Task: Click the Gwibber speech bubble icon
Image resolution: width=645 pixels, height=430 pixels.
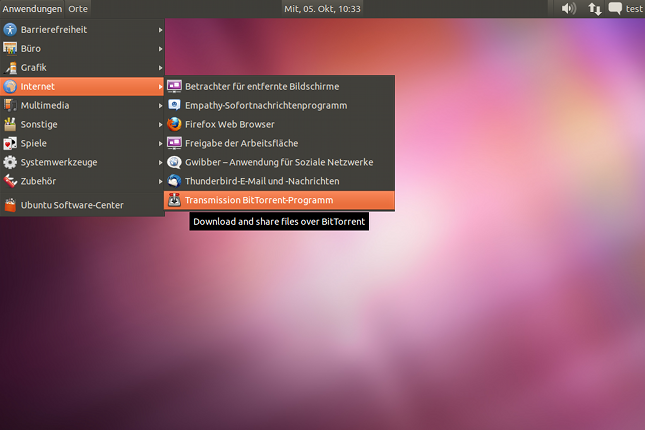Action: (x=174, y=162)
